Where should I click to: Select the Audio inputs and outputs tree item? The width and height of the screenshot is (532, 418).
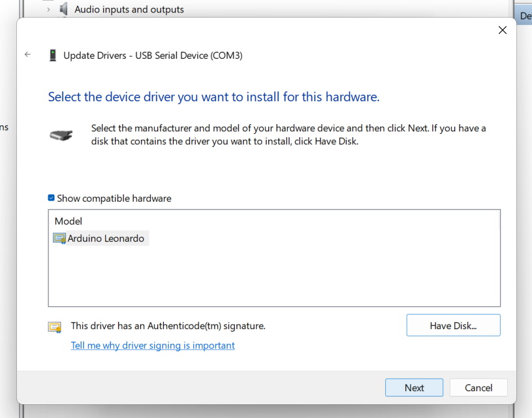[129, 10]
